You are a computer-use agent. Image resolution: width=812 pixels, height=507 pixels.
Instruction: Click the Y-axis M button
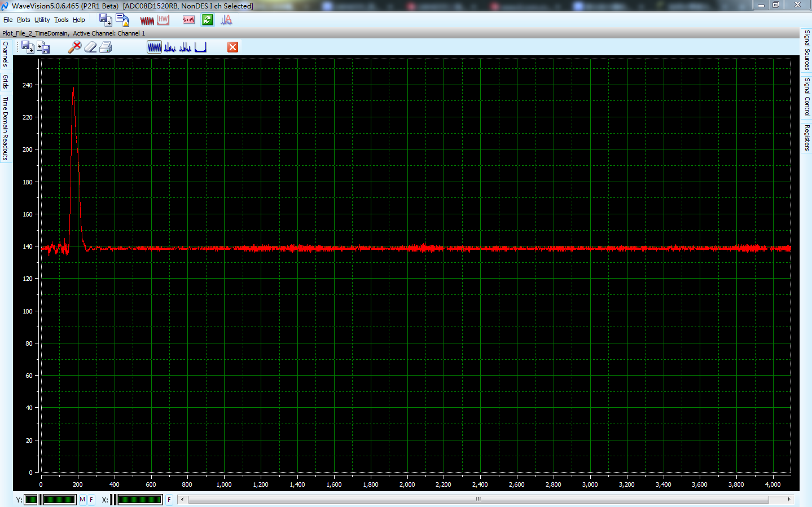pos(83,500)
